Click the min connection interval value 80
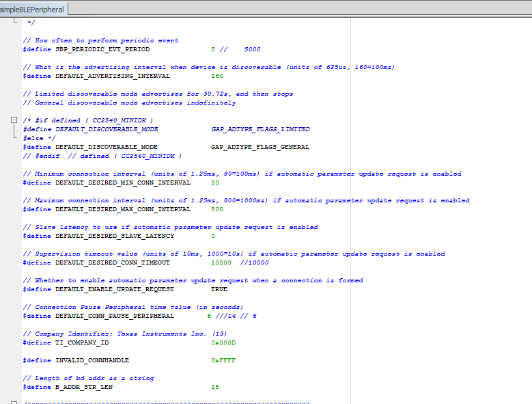This screenshot has width=532, height=404. 215,183
